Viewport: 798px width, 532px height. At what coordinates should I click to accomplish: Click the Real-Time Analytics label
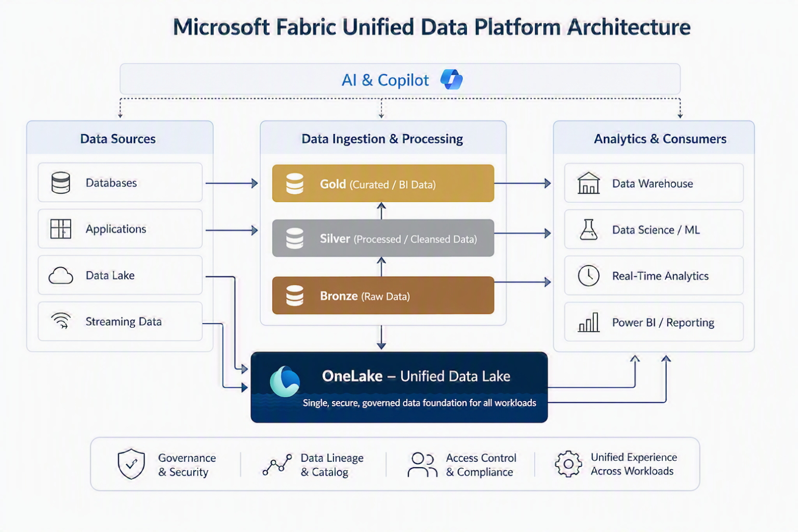[x=660, y=276]
